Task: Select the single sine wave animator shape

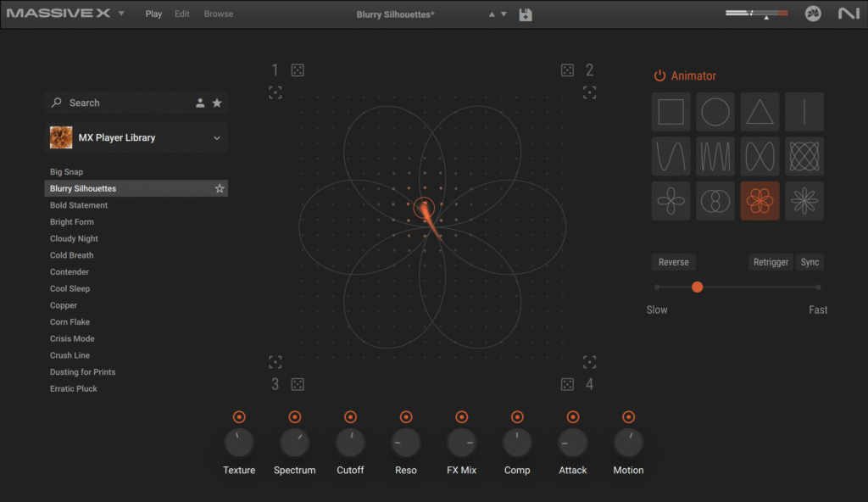Action: [x=670, y=156]
